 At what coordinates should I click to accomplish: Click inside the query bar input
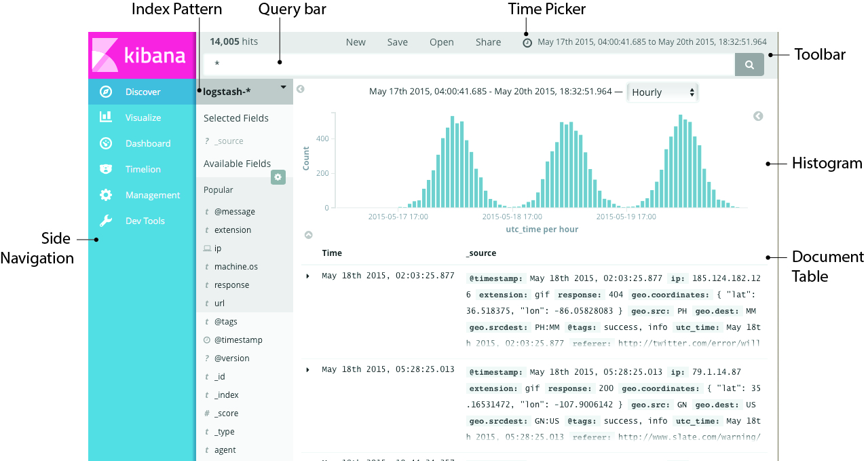click(468, 64)
